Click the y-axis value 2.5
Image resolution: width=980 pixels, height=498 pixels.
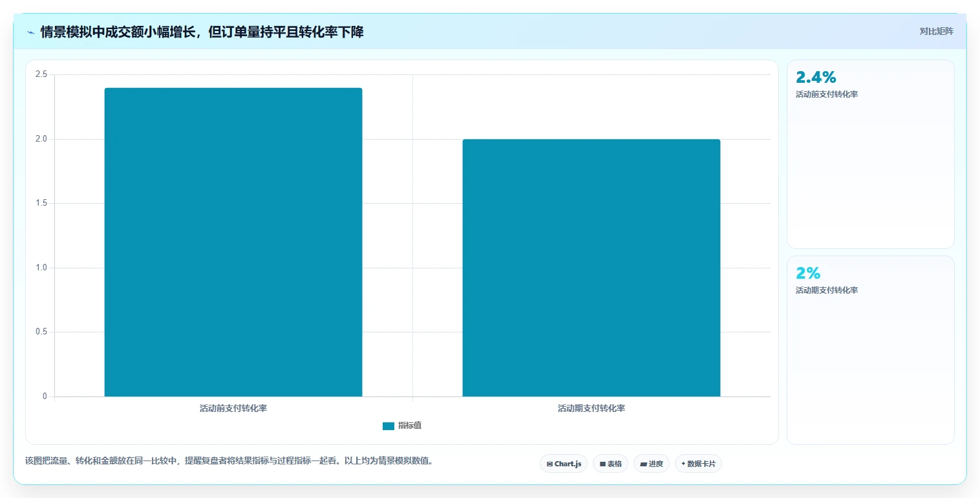tap(41, 74)
